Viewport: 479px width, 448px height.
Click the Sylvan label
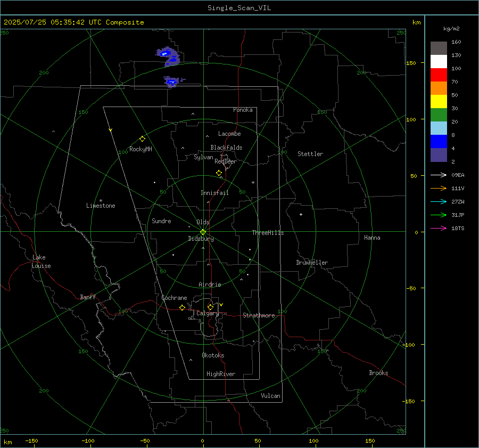pos(203,157)
